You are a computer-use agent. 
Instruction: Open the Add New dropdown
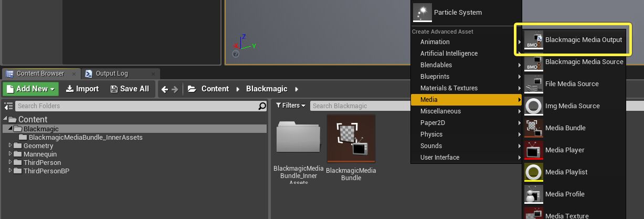30,89
